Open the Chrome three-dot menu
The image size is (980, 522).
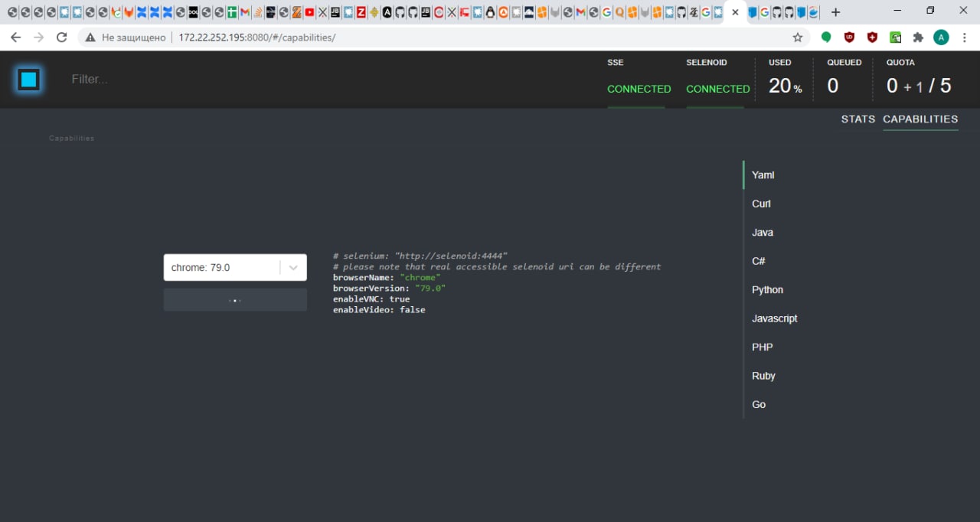pos(965,37)
